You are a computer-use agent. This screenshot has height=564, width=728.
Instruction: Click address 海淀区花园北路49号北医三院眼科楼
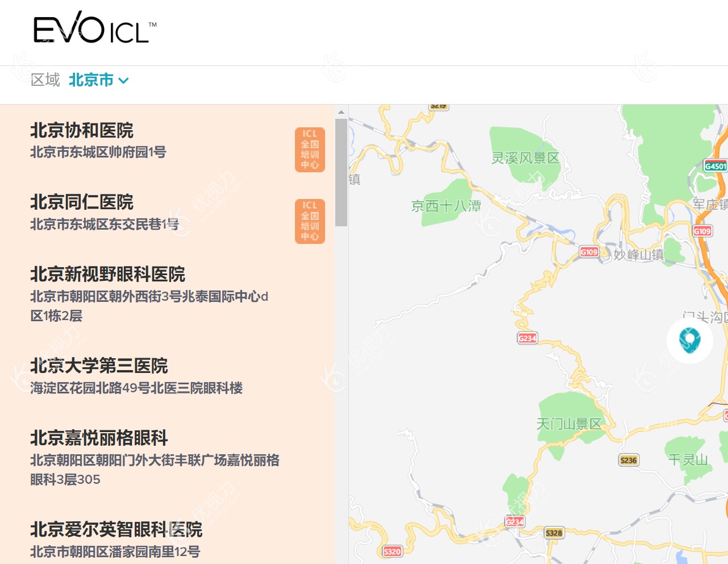(136, 388)
